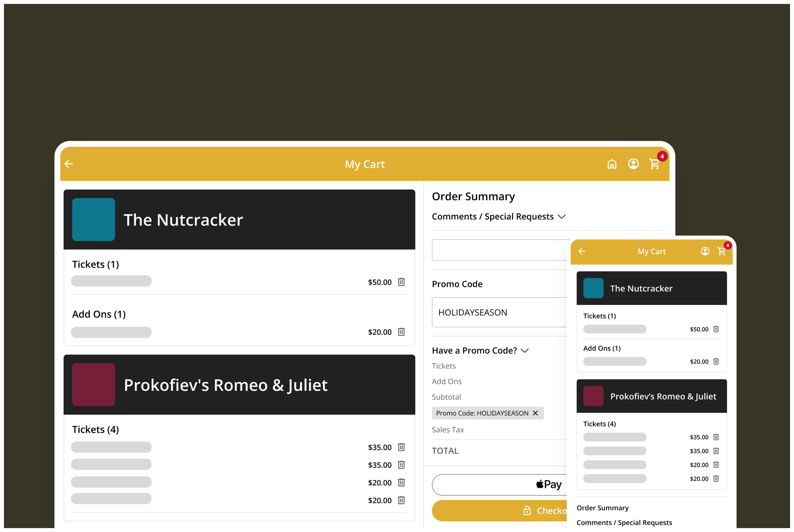Click Romeo & Juliet maroon thumbnail in phone view
The width and height of the screenshot is (794, 532).
[x=593, y=396]
